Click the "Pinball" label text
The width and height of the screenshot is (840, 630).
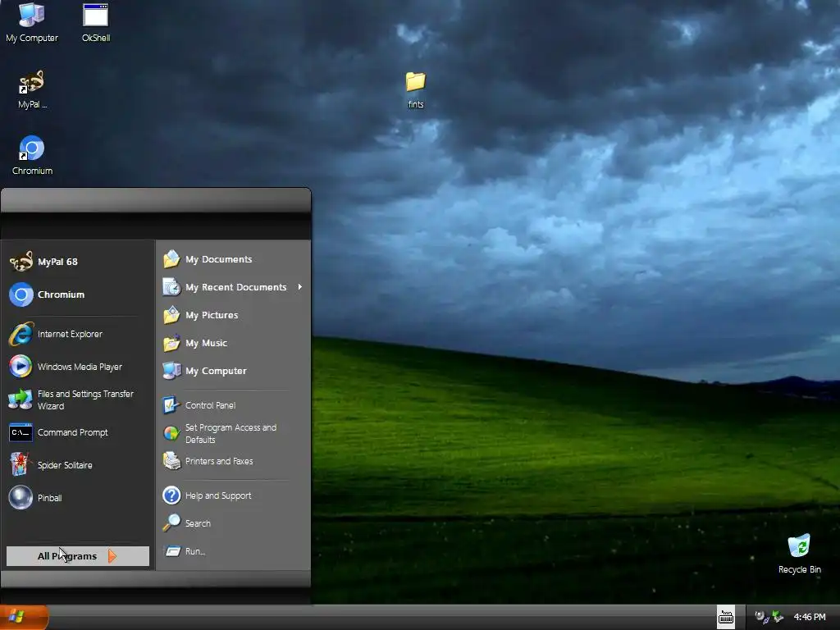coord(50,498)
